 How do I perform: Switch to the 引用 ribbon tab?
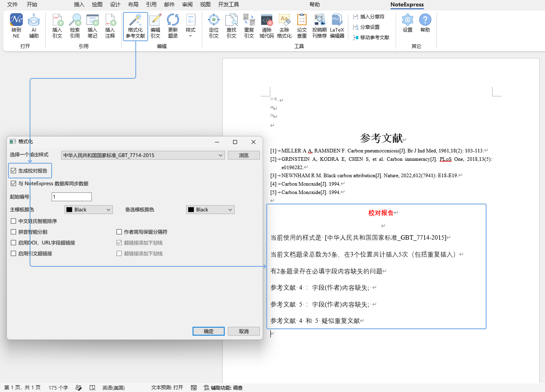point(151,4)
